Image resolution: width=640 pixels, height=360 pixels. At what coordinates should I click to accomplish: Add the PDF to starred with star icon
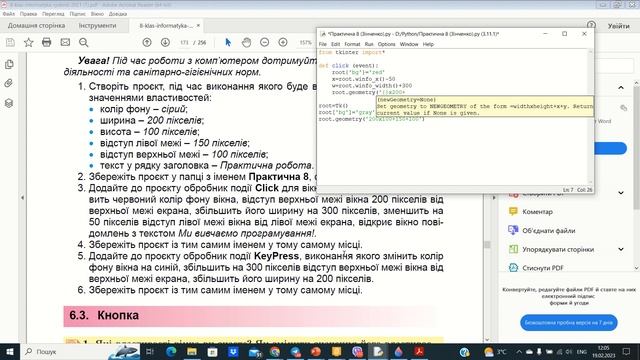(x=28, y=42)
